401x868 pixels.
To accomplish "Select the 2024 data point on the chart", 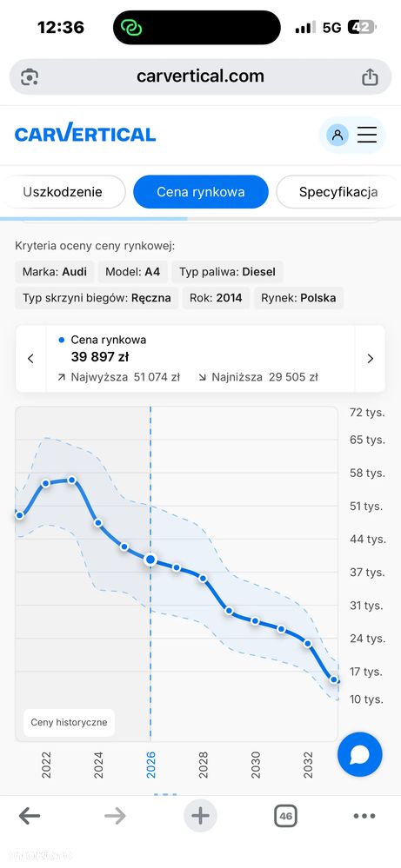I will pos(98,522).
